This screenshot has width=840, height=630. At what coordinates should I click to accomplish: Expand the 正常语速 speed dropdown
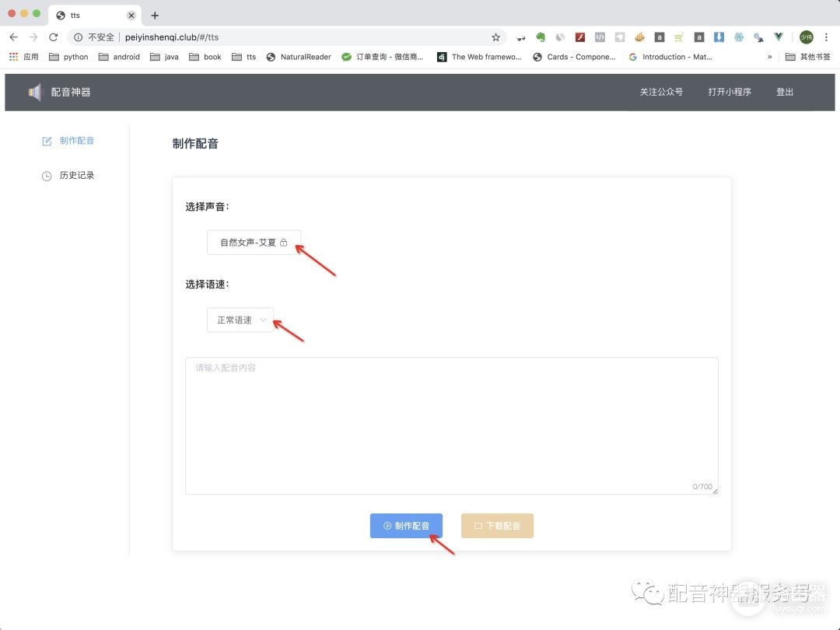[240, 320]
